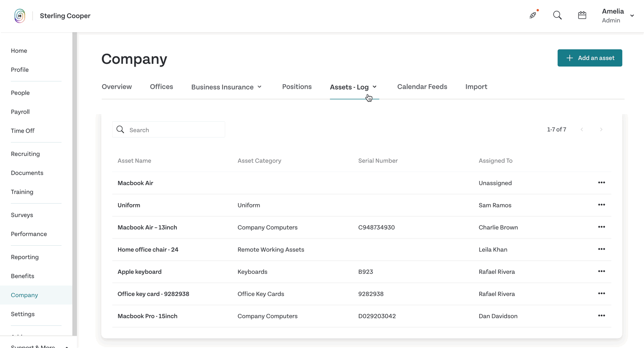The height and width of the screenshot is (348, 644).
Task: Click the Sterling Cooper logo icon
Action: (x=19, y=16)
